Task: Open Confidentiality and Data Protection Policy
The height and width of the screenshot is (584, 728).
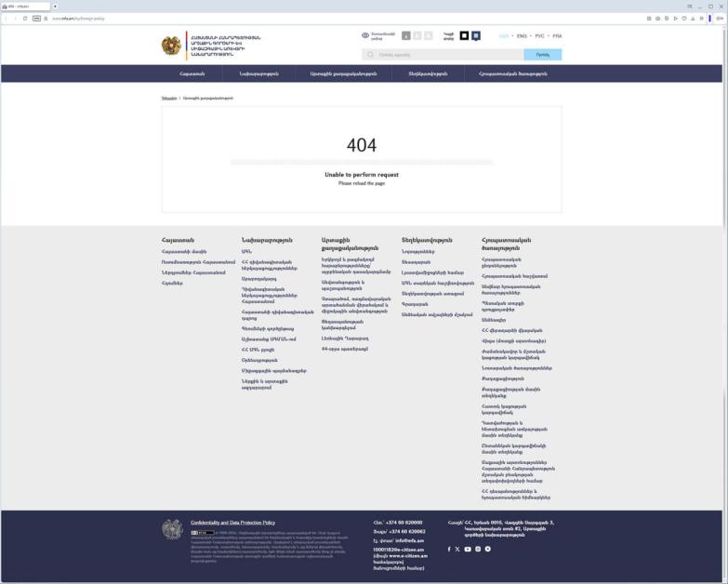Action: pos(232,523)
